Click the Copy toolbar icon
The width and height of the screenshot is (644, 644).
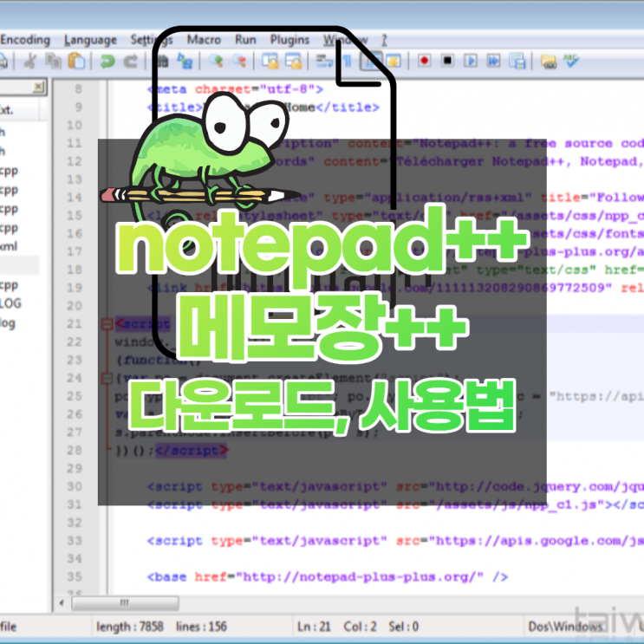(x=54, y=62)
